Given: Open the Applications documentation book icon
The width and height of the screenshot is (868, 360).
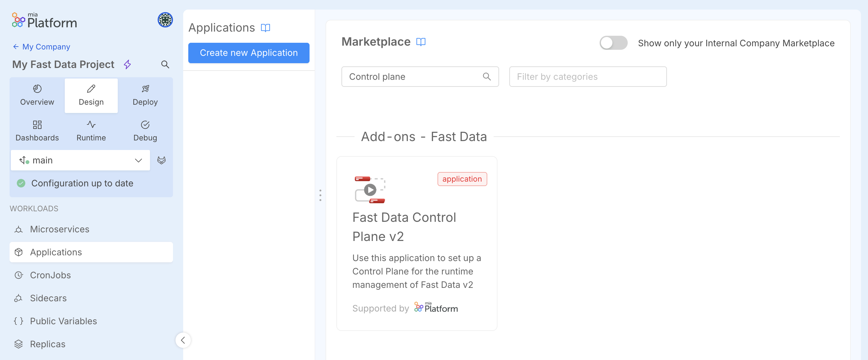Looking at the screenshot, I should [266, 28].
